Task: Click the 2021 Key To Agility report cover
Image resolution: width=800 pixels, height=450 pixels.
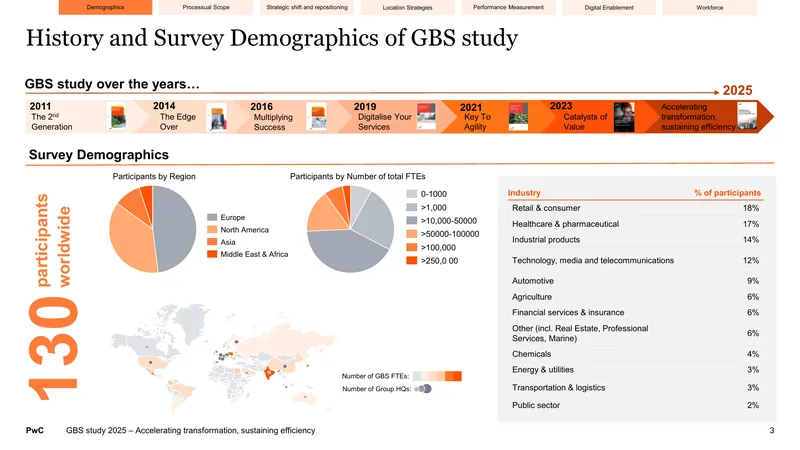Action: pyautogui.click(x=518, y=116)
